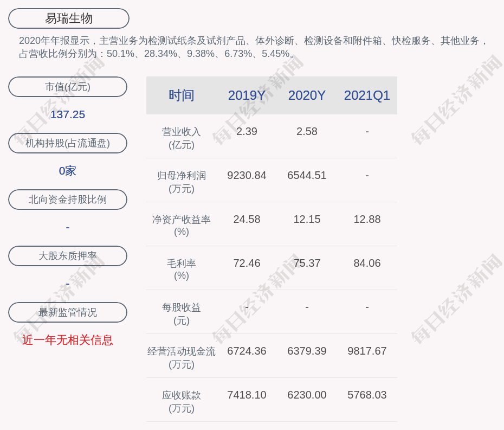Click ROE value 24.58
The height and width of the screenshot is (430, 504).
247,220
